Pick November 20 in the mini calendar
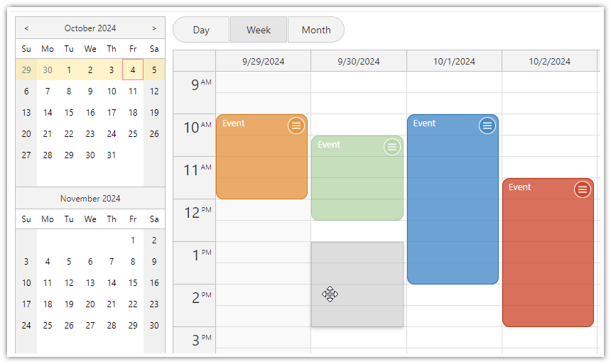The width and height of the screenshot is (611, 364). coord(90,304)
